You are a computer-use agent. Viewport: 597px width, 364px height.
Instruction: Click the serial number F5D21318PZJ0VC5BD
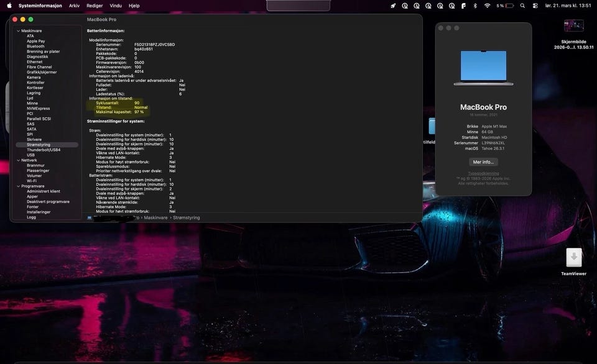click(155, 45)
